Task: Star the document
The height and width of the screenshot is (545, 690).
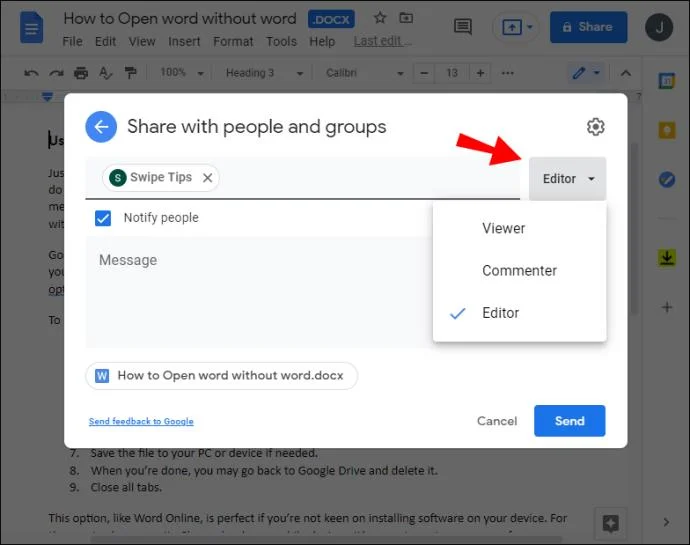Action: pos(380,18)
